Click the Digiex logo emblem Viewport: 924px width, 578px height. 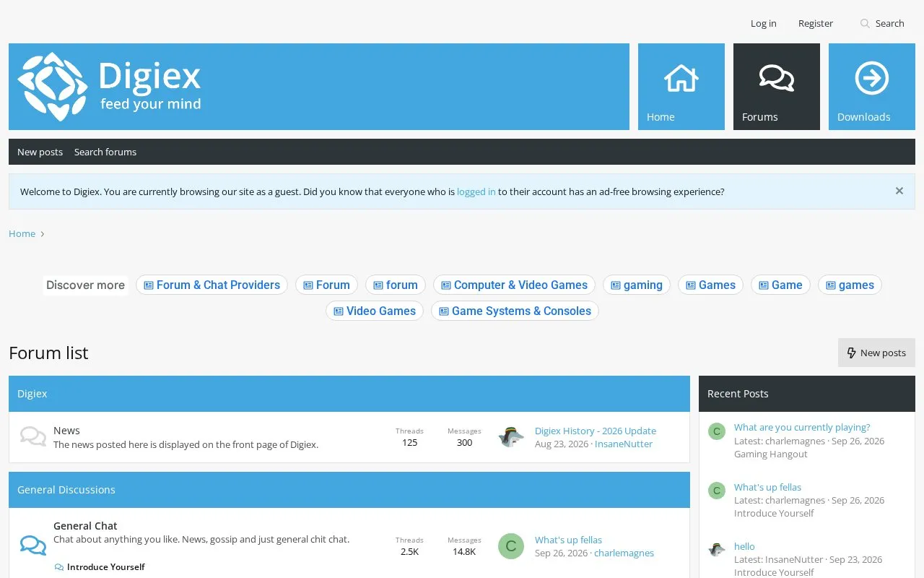click(53, 86)
